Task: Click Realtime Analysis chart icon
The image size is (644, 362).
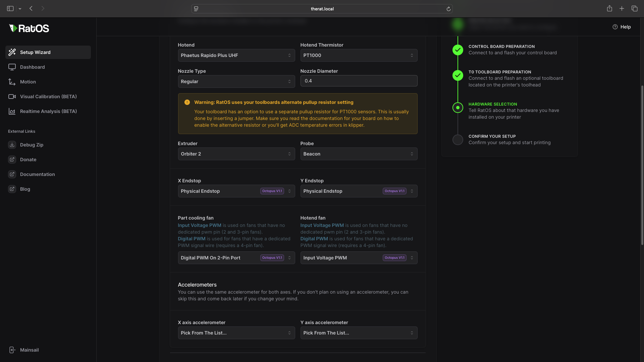Action: pyautogui.click(x=12, y=111)
